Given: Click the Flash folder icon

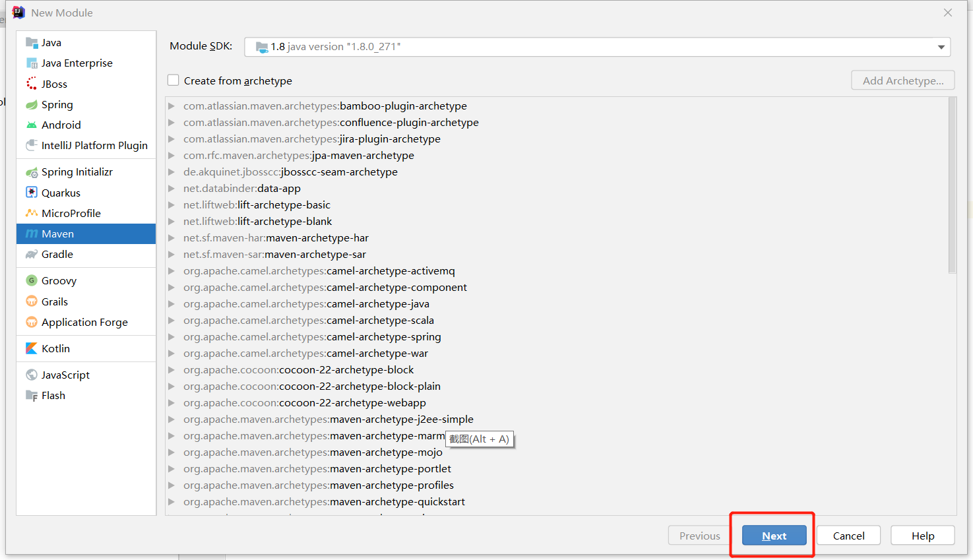Looking at the screenshot, I should (x=32, y=395).
